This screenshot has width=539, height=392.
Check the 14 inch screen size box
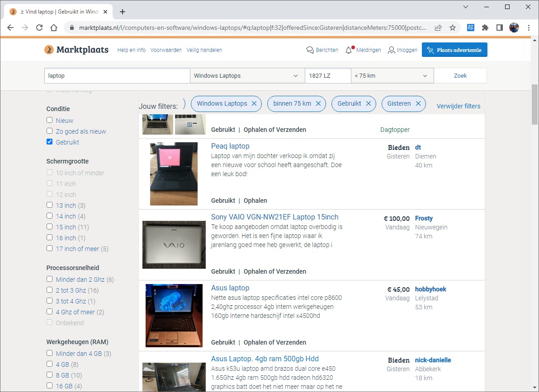[x=49, y=215]
